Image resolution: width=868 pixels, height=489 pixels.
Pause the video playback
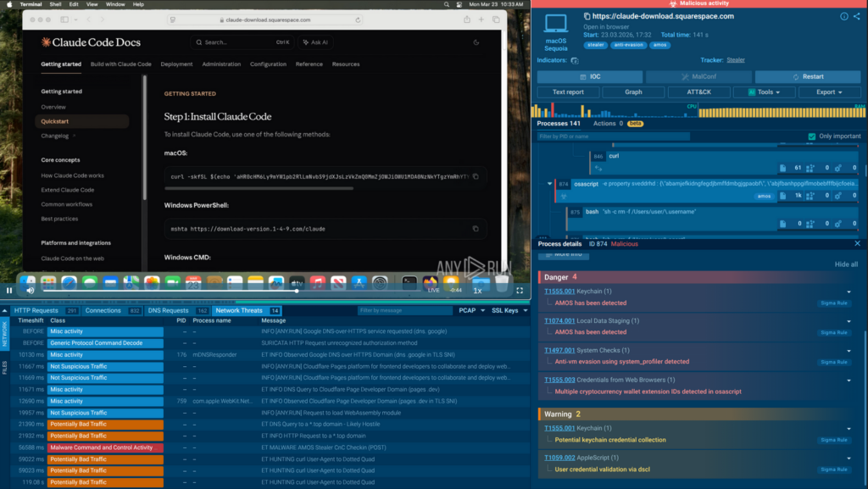pos(9,291)
